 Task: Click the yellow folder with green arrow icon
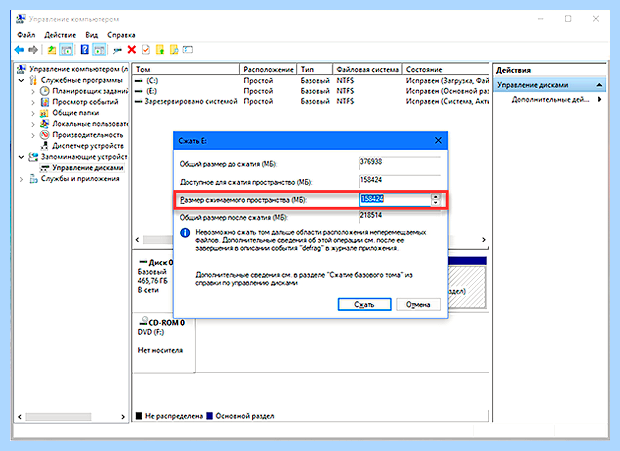tap(160, 50)
